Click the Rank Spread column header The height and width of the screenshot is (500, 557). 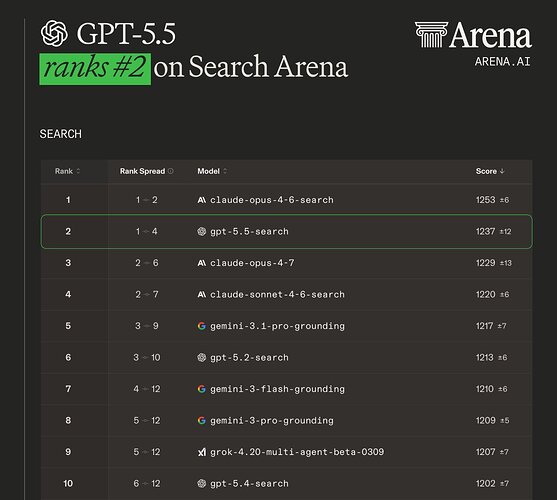click(142, 171)
